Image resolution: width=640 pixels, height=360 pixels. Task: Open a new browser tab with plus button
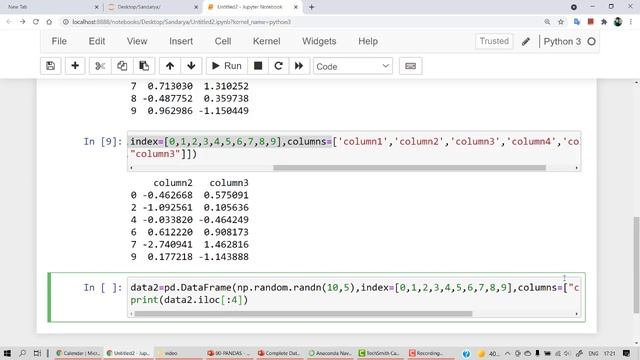coord(311,7)
